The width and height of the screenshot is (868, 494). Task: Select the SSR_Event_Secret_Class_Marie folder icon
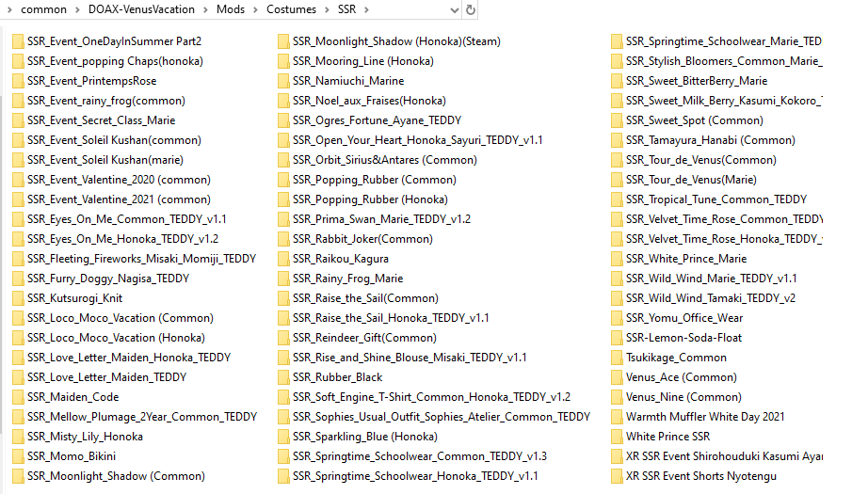tap(18, 120)
